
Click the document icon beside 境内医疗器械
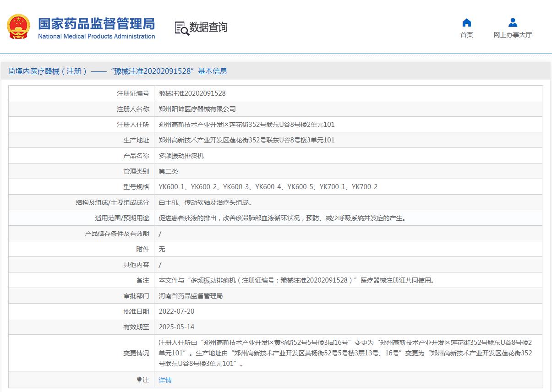[11, 71]
